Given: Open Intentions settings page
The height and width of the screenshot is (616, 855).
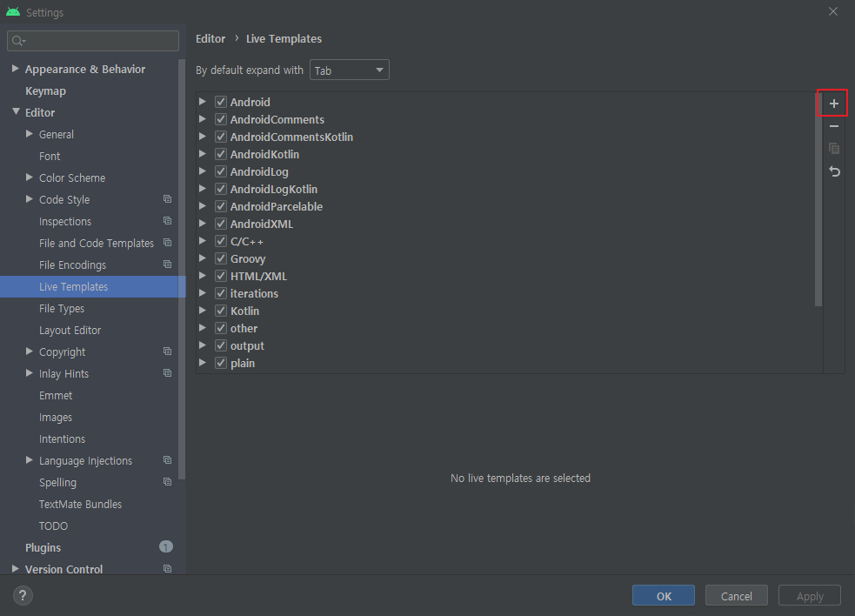Looking at the screenshot, I should point(62,439).
